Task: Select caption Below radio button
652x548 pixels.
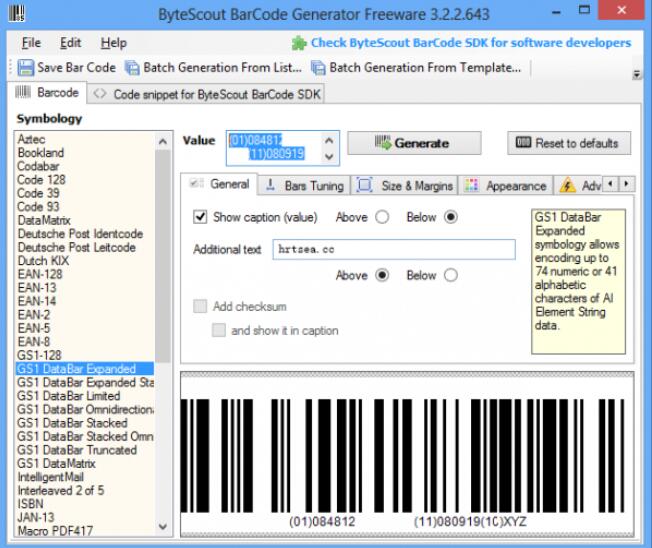Action: [x=451, y=217]
